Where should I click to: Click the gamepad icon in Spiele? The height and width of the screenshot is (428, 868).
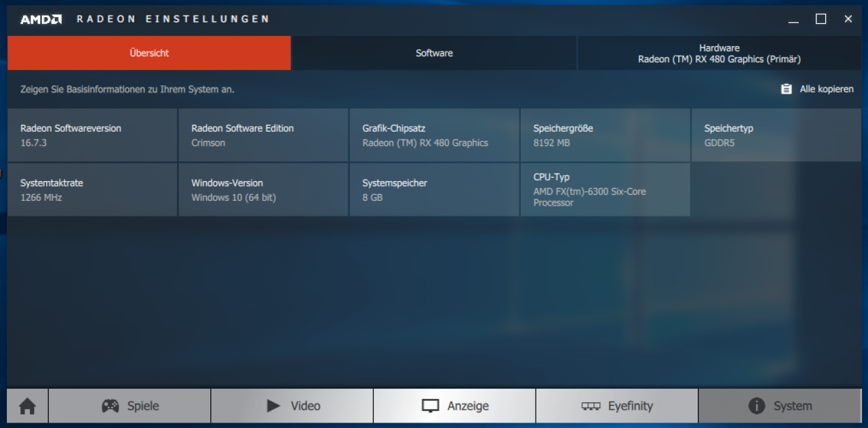(111, 406)
